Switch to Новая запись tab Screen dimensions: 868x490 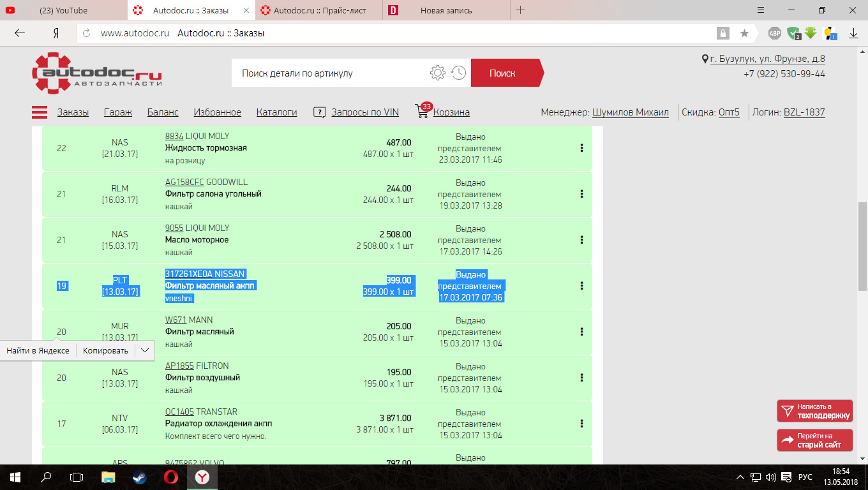pos(446,10)
